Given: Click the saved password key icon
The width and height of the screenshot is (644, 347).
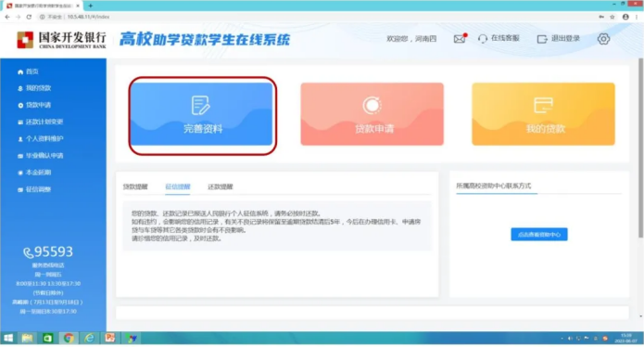Looking at the screenshot, I should 601,17.
